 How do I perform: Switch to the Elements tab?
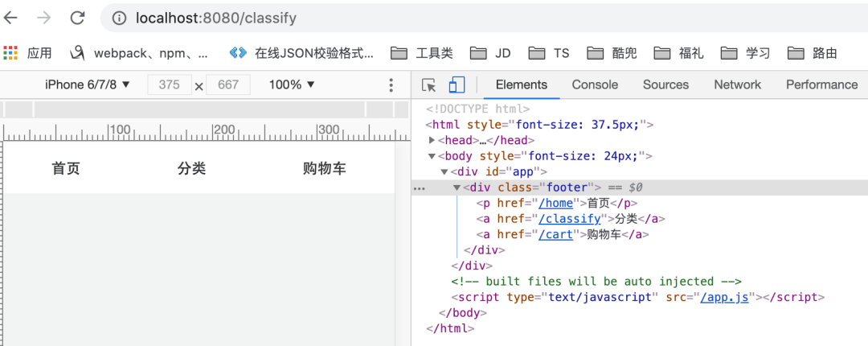coord(522,84)
